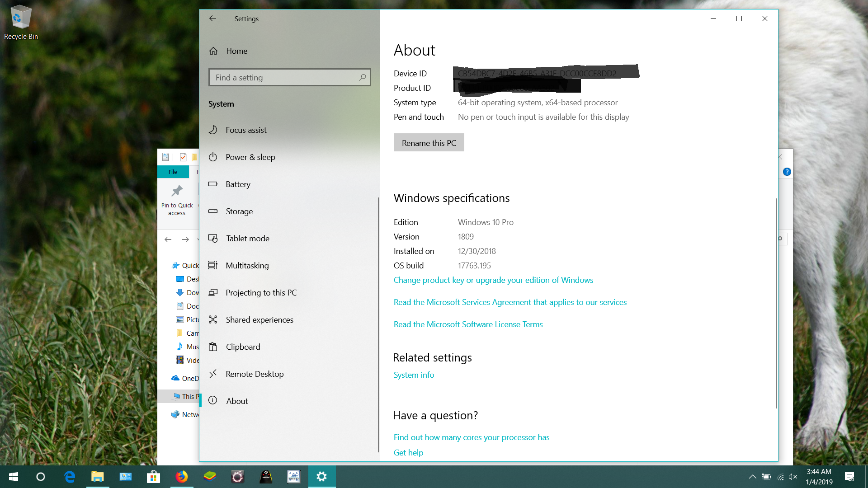Open Microsoft Software License Terms link
This screenshot has height=488, width=868.
tap(468, 324)
